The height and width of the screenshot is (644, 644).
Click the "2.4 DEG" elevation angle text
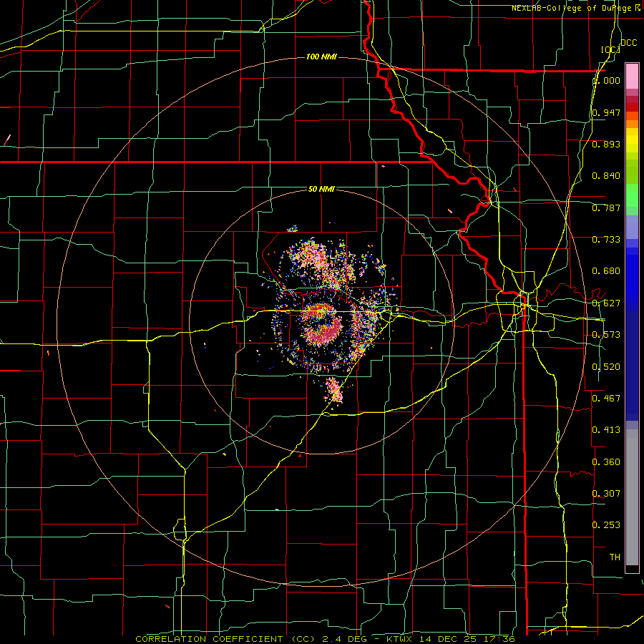point(345,639)
